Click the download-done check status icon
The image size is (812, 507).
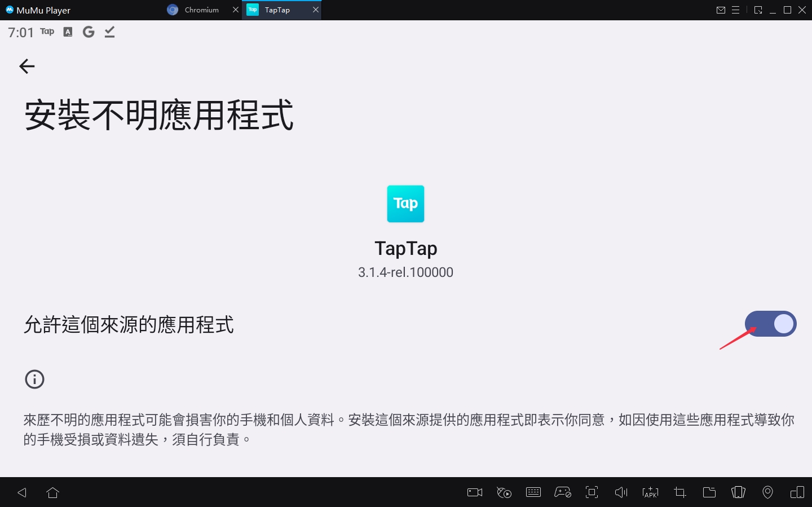(109, 32)
